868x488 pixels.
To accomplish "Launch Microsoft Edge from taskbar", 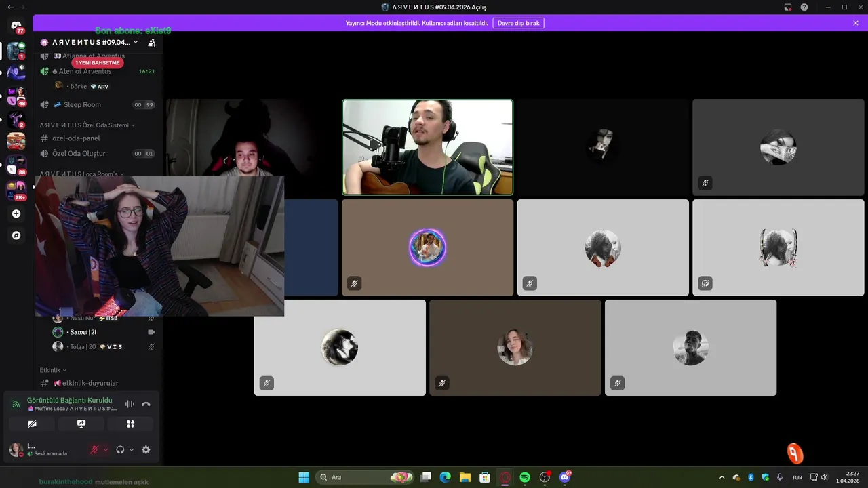I will coord(446,477).
